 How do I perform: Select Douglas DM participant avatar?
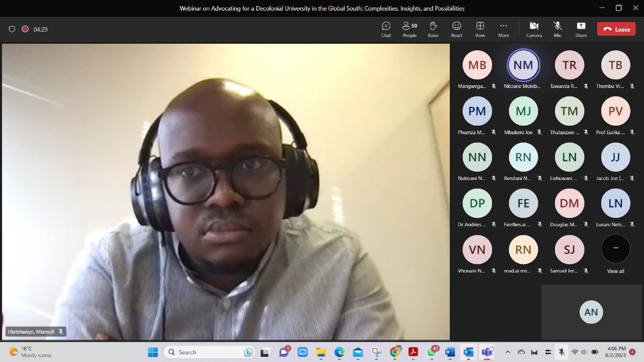click(569, 203)
